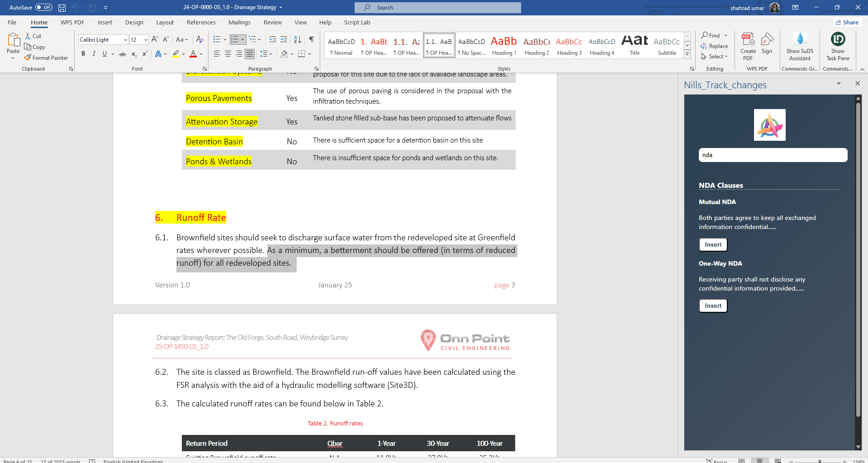Toggle the bulleted list
The height and width of the screenshot is (463, 868).
pos(217,39)
